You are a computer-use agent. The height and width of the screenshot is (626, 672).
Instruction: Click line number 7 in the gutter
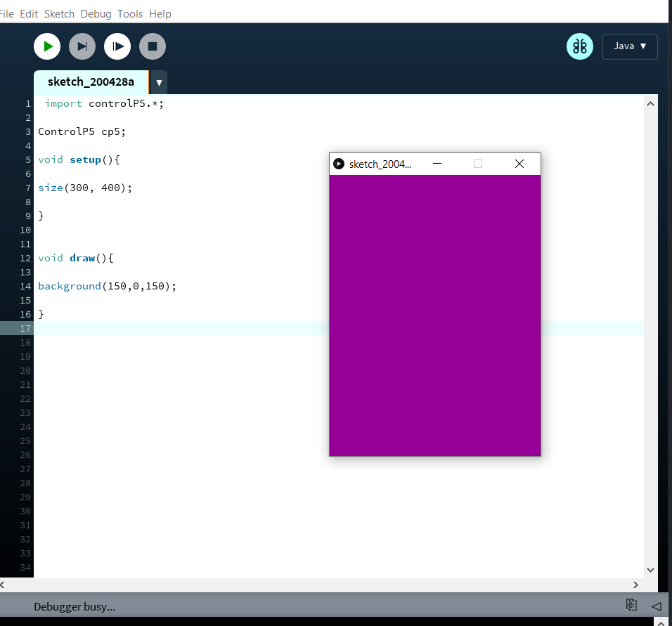(x=28, y=188)
